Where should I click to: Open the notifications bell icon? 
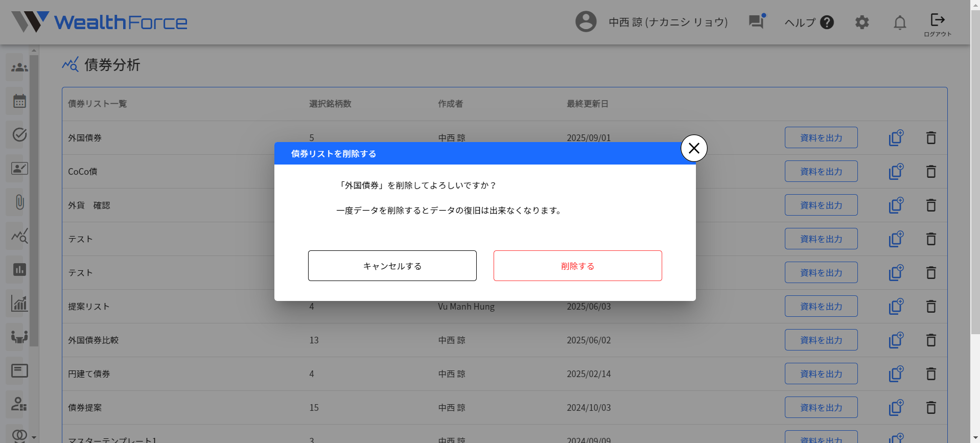click(900, 22)
